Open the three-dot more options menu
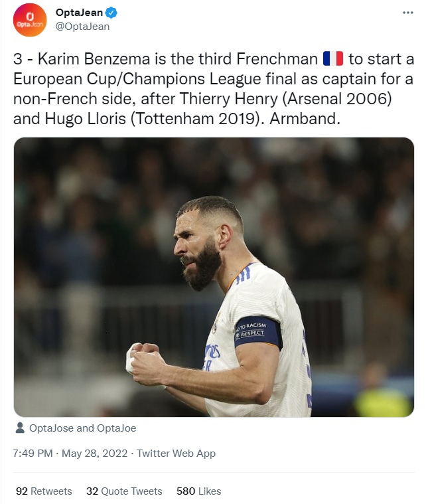Image resolution: width=426 pixels, height=504 pixels. click(407, 13)
